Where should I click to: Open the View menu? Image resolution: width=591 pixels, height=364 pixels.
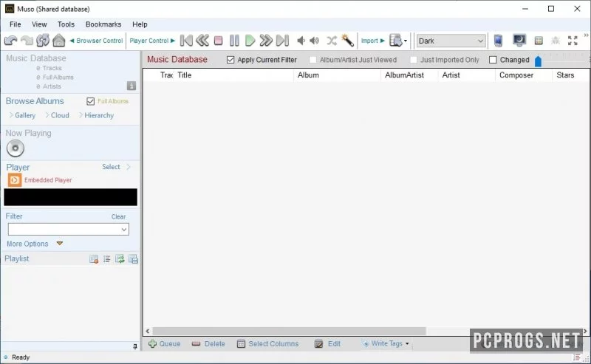click(x=39, y=24)
